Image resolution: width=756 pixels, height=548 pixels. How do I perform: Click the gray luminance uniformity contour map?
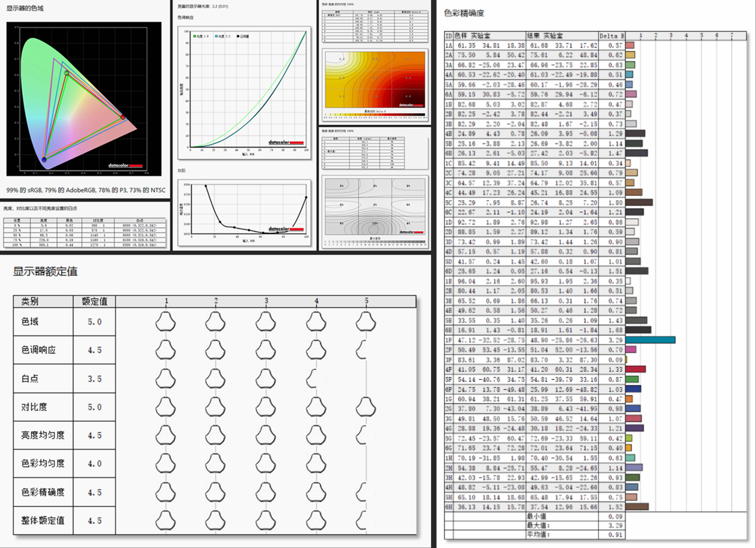point(375,207)
